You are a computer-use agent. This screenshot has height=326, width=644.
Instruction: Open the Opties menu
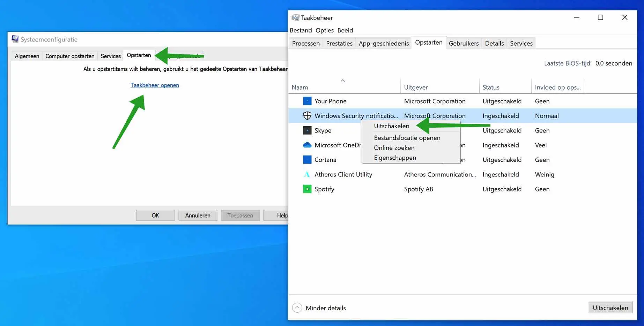click(x=325, y=30)
